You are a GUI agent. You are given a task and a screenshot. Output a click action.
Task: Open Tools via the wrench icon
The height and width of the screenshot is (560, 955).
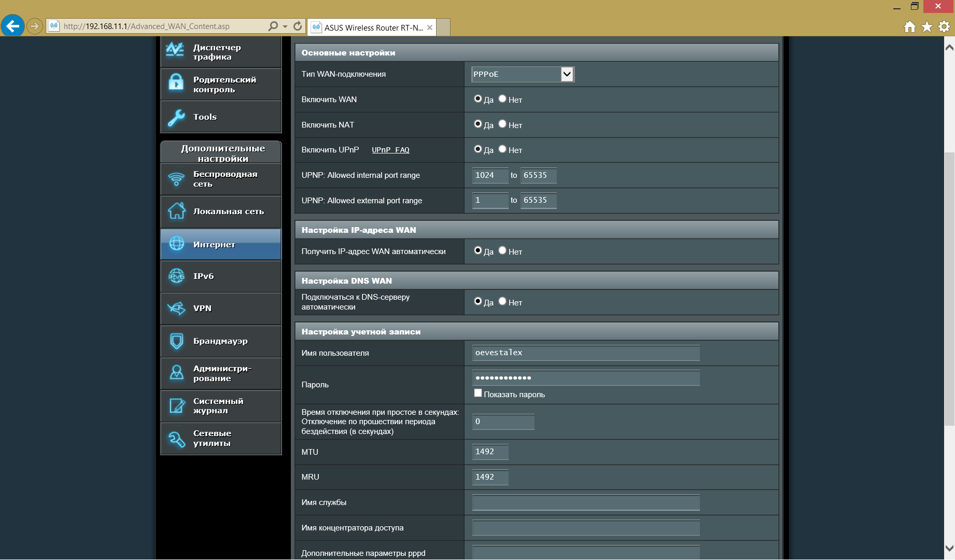click(x=176, y=117)
